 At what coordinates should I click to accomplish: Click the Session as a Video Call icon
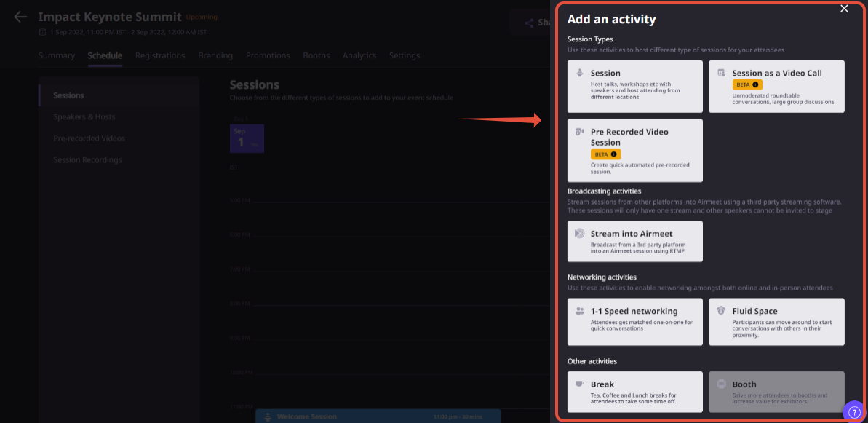click(x=721, y=73)
